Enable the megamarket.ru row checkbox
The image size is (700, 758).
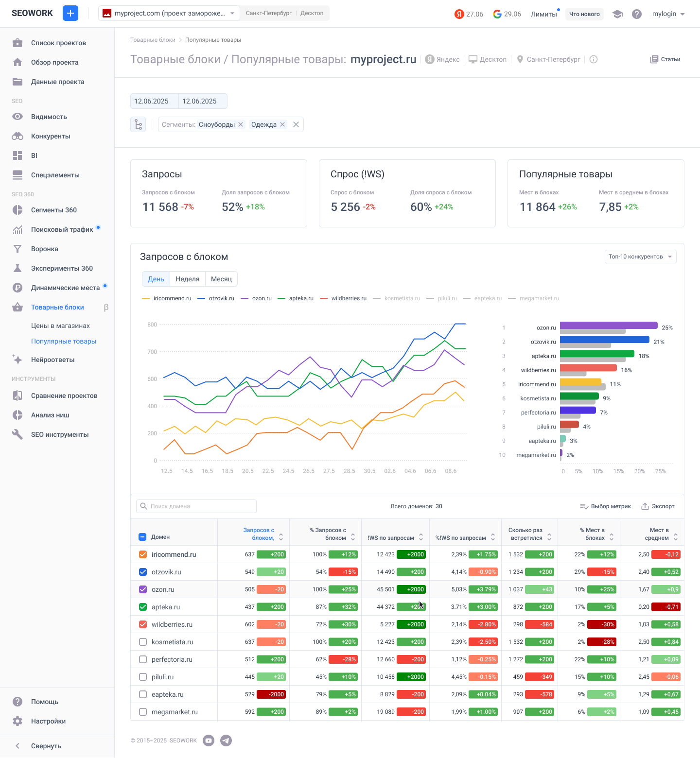pyautogui.click(x=143, y=712)
